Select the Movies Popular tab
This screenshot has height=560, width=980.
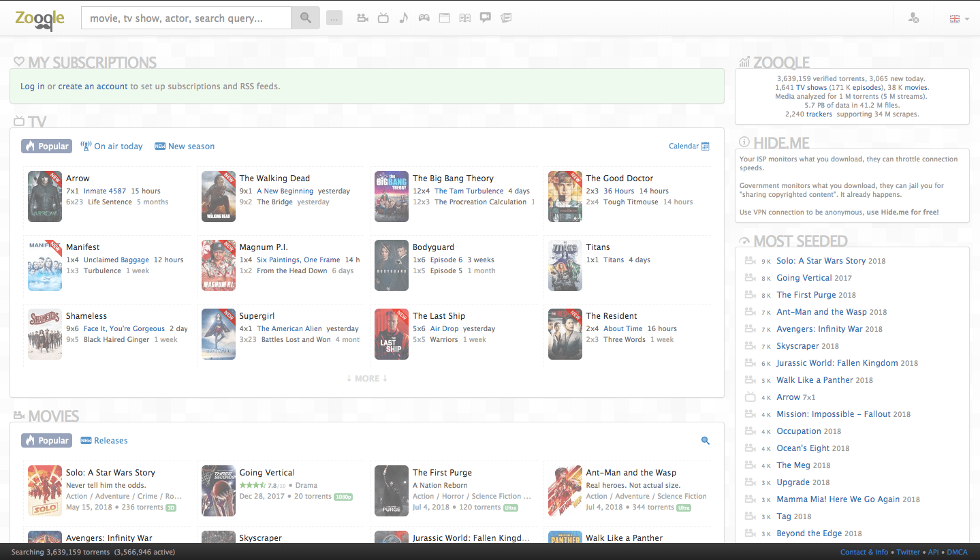(46, 441)
